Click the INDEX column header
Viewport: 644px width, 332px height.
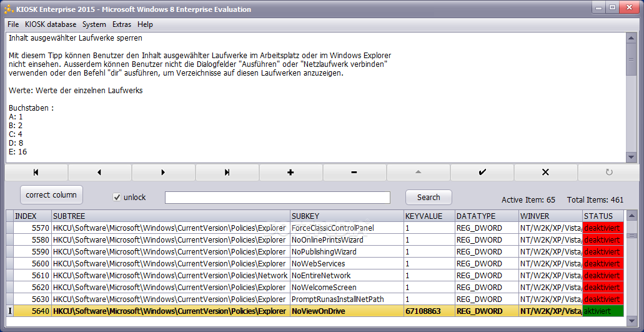pyautogui.click(x=32, y=216)
